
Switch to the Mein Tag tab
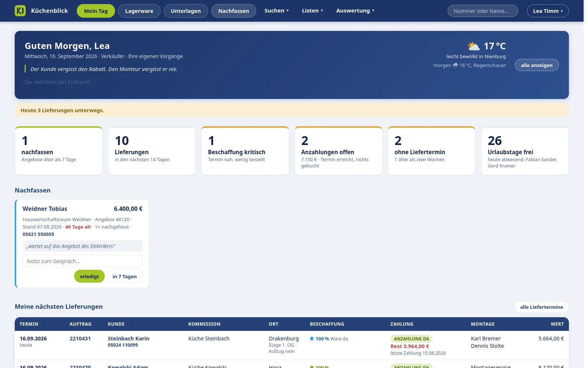pyautogui.click(x=96, y=11)
